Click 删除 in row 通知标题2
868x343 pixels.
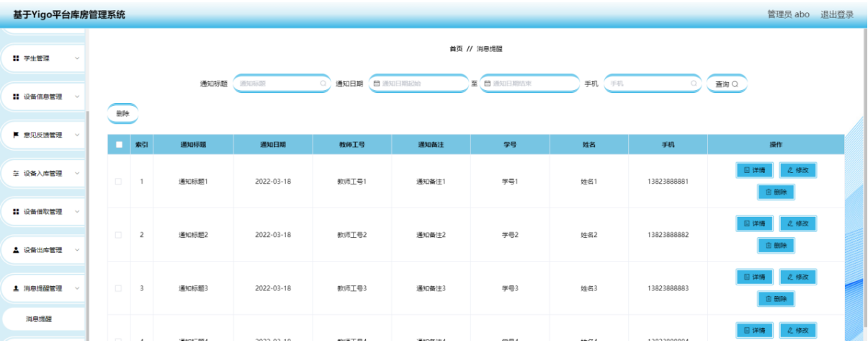(x=776, y=246)
